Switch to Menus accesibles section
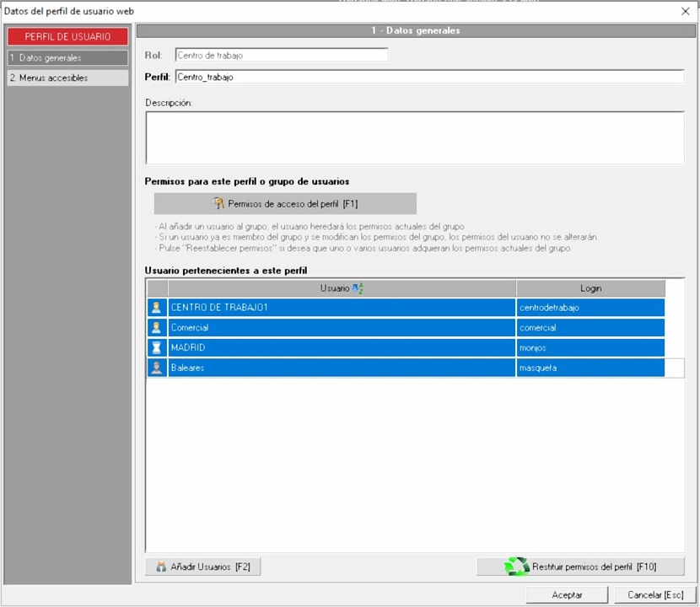Image resolution: width=700 pixels, height=607 pixels. tap(67, 78)
